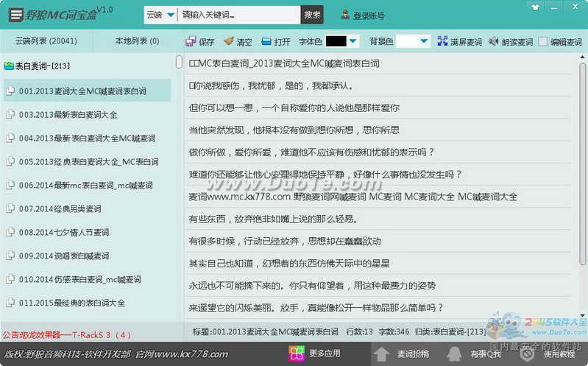Click the 打开 open file icon
Screen dimensions: 588x366
266,41
